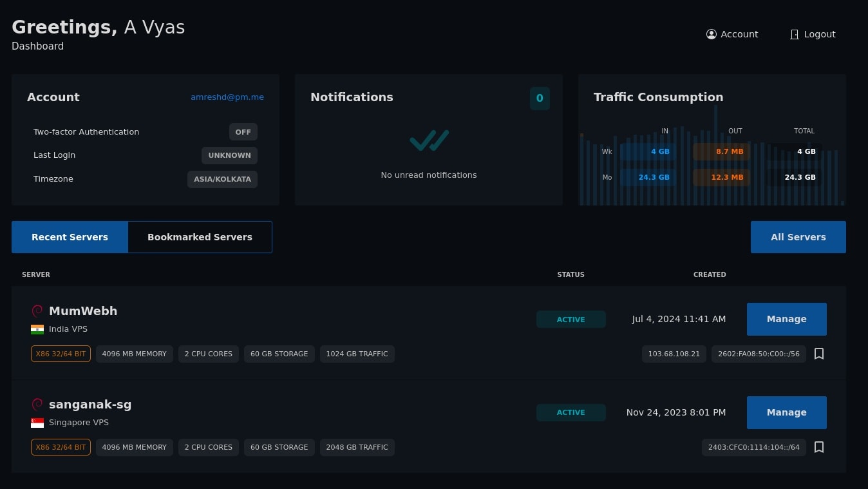Viewport: 868px width, 489px height.
Task: Click MumWebh X86 32/64 BIT tag
Action: click(61, 354)
